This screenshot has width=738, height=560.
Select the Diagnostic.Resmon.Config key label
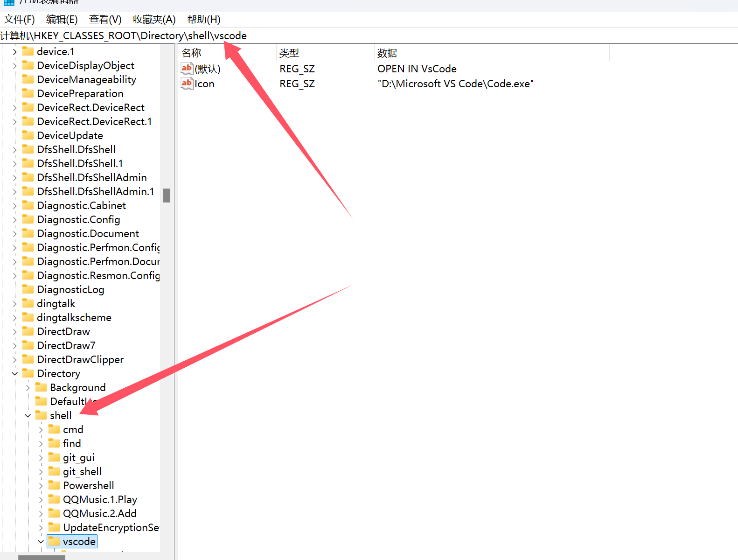tap(98, 276)
